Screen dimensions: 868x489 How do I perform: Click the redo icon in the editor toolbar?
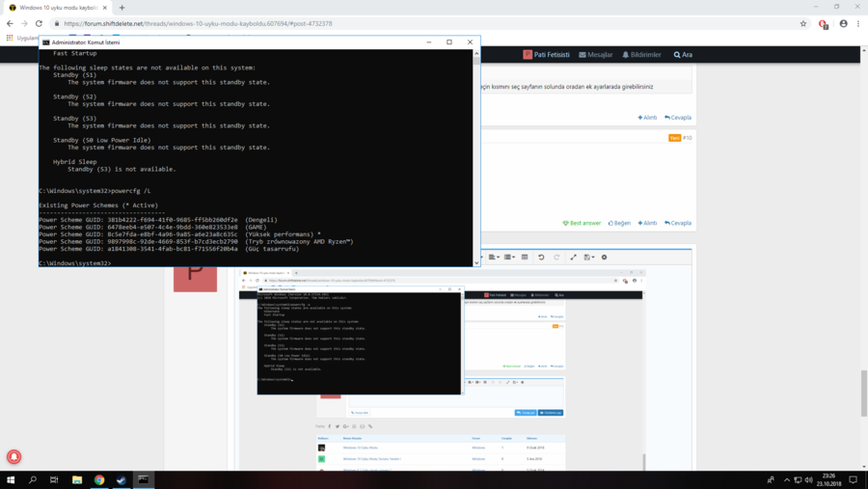(556, 258)
